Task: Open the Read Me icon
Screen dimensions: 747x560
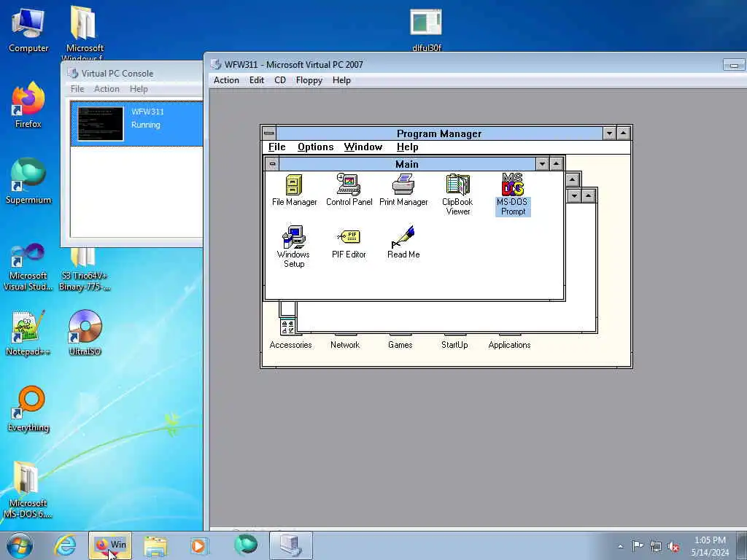Action: [x=403, y=242]
